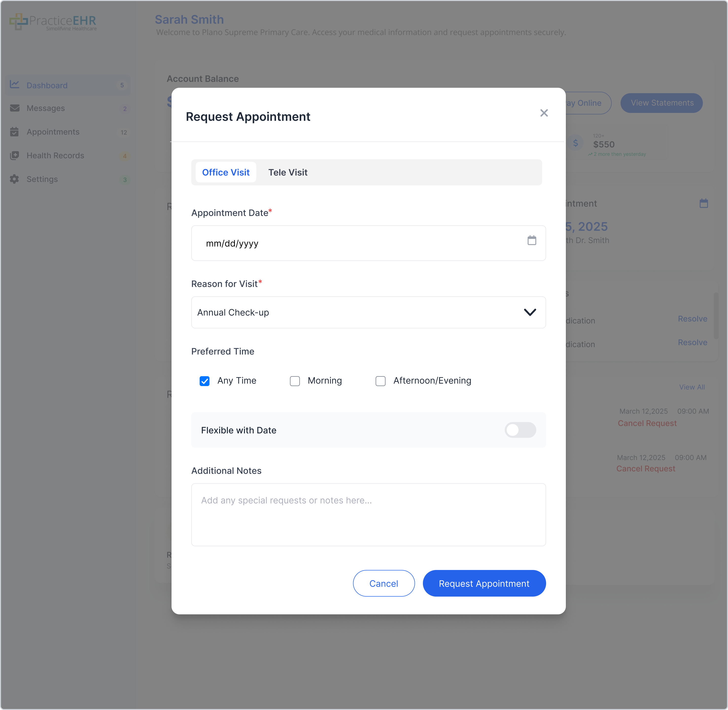Cancel the appointment request form
Screen dimensions: 728x710
pos(383,583)
